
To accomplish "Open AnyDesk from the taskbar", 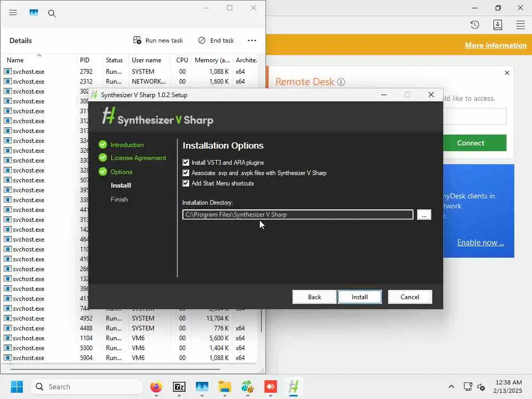I will 270,387.
